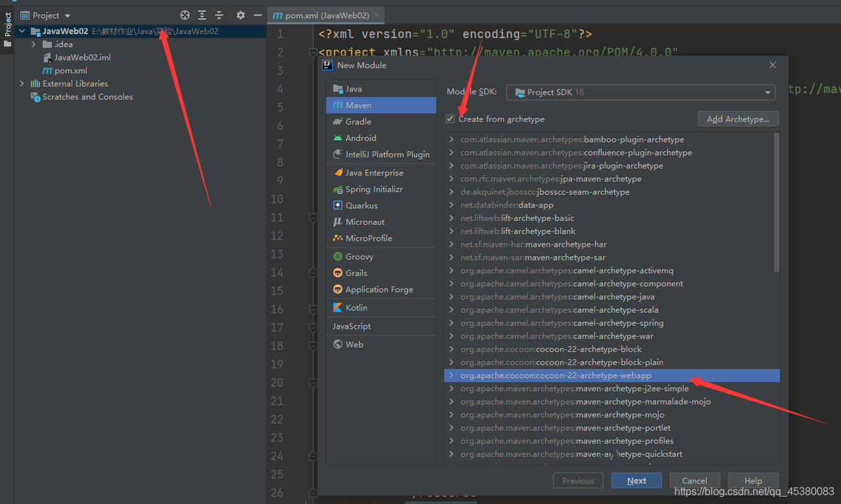Select Micronaut generator
The image size is (841, 504).
381,222
